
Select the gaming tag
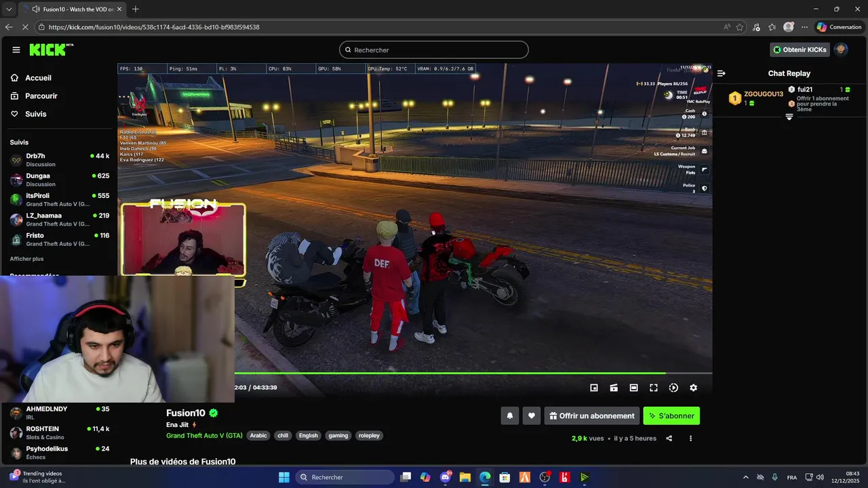(338, 436)
